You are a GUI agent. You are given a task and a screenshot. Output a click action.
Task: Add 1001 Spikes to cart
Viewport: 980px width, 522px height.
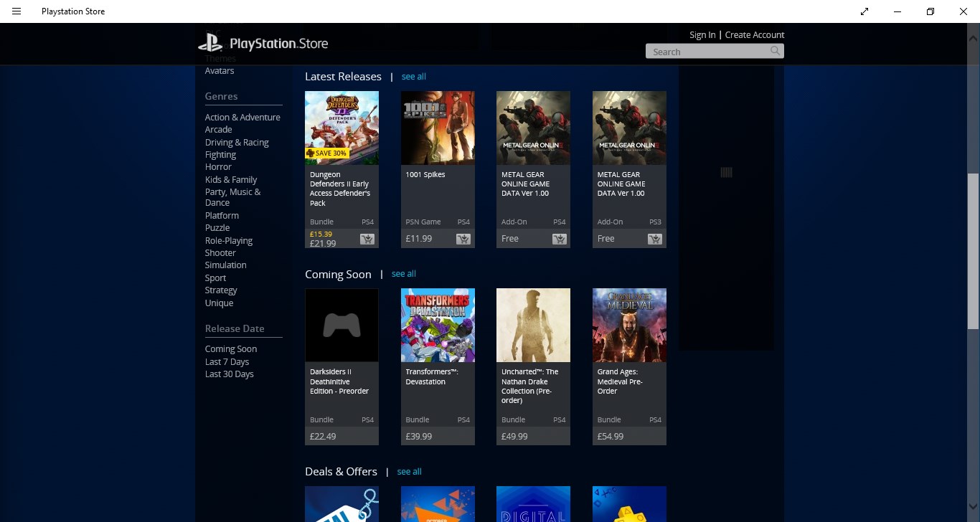pos(463,239)
